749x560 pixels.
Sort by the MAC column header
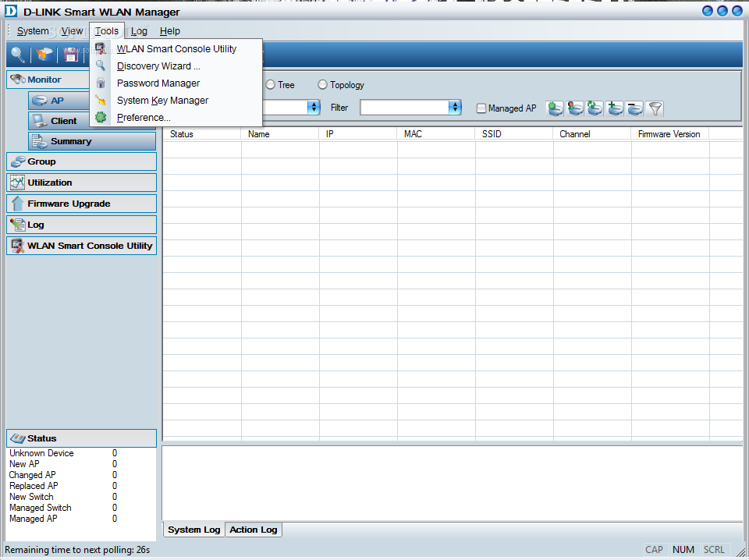point(435,134)
